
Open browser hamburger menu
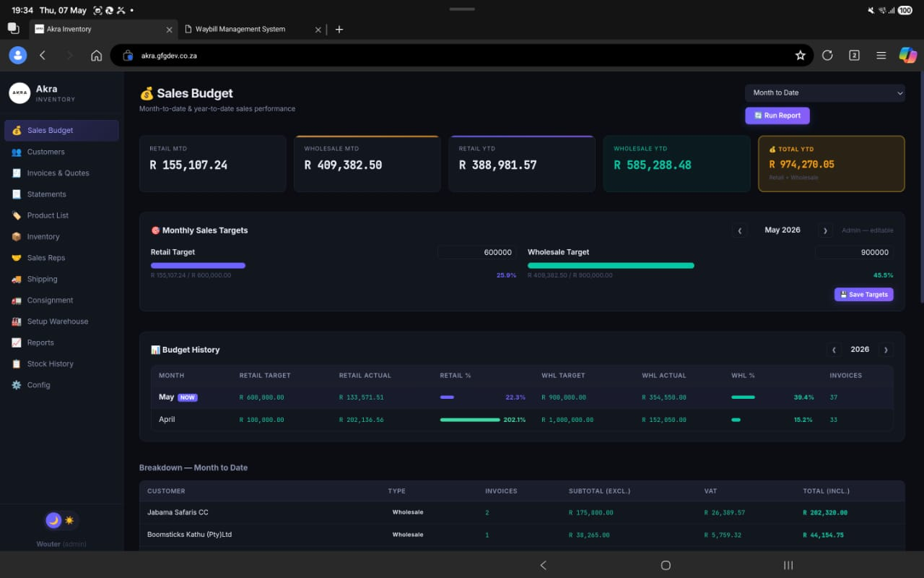pyautogui.click(x=881, y=56)
